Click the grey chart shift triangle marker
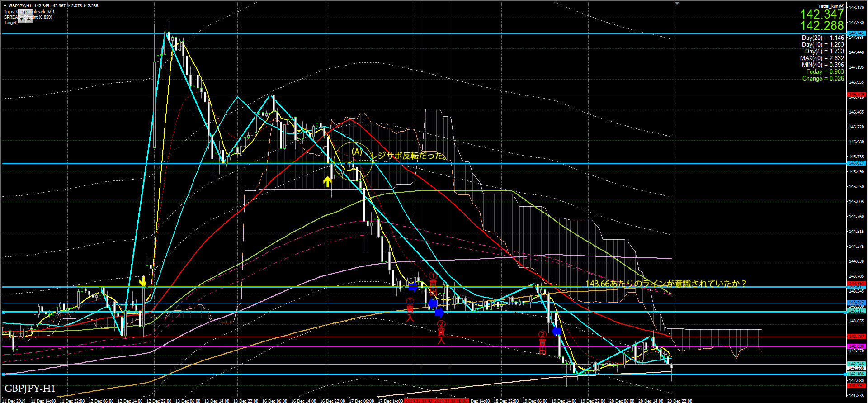 (x=677, y=3)
